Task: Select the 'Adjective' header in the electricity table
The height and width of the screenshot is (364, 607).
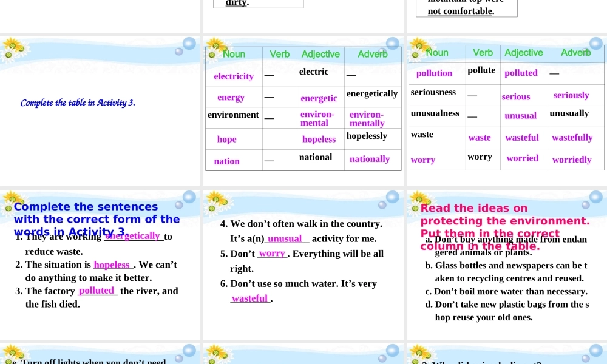Action: [x=320, y=54]
